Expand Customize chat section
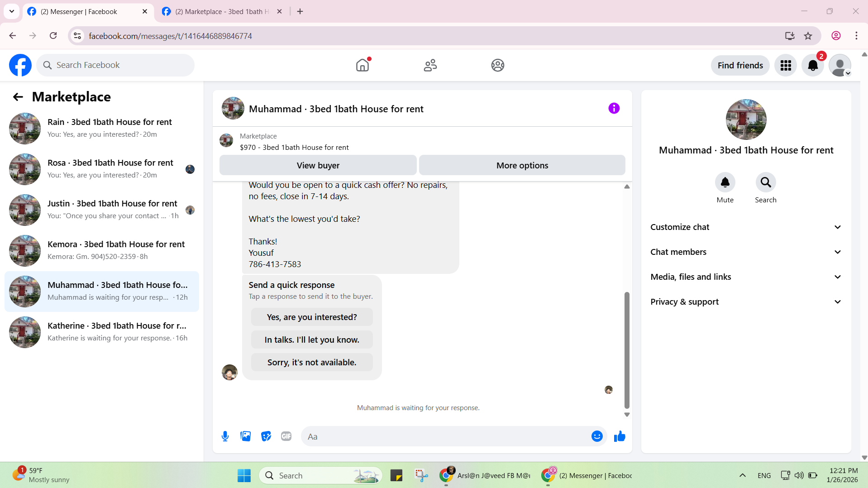The image size is (868, 488). pyautogui.click(x=746, y=227)
